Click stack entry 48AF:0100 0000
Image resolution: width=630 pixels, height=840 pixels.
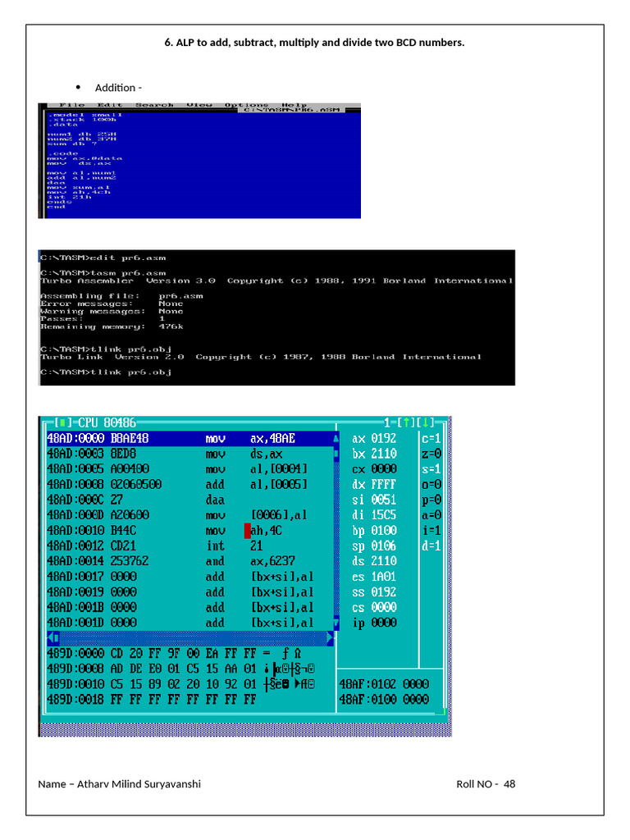[x=384, y=700]
